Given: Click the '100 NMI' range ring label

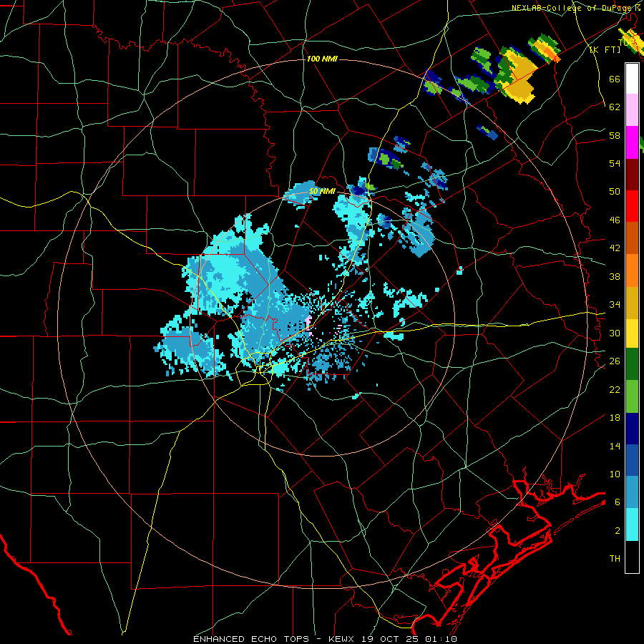Looking at the screenshot, I should click(322, 59).
